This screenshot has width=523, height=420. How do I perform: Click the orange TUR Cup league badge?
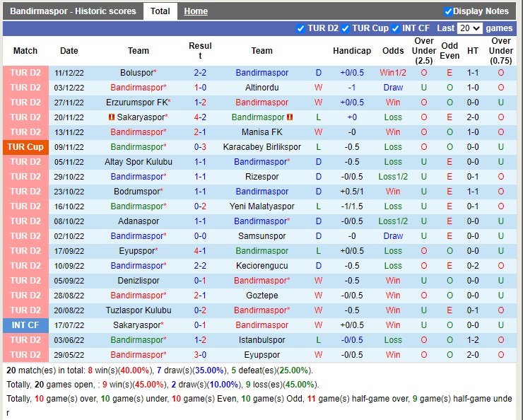25,147
